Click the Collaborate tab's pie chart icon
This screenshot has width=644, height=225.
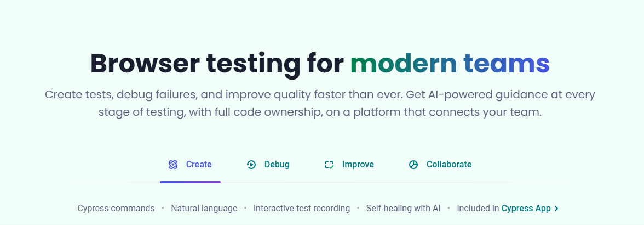click(413, 165)
